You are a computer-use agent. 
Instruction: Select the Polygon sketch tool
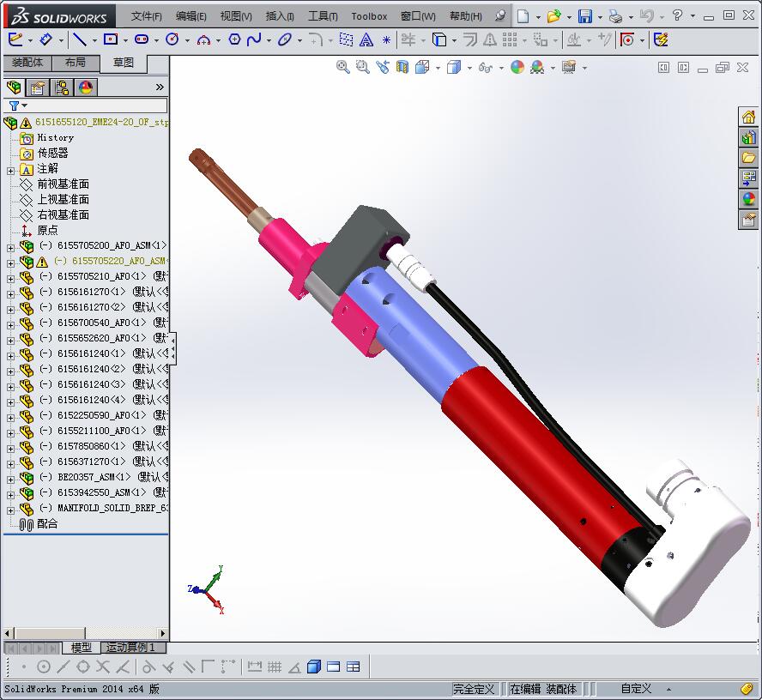point(234,39)
